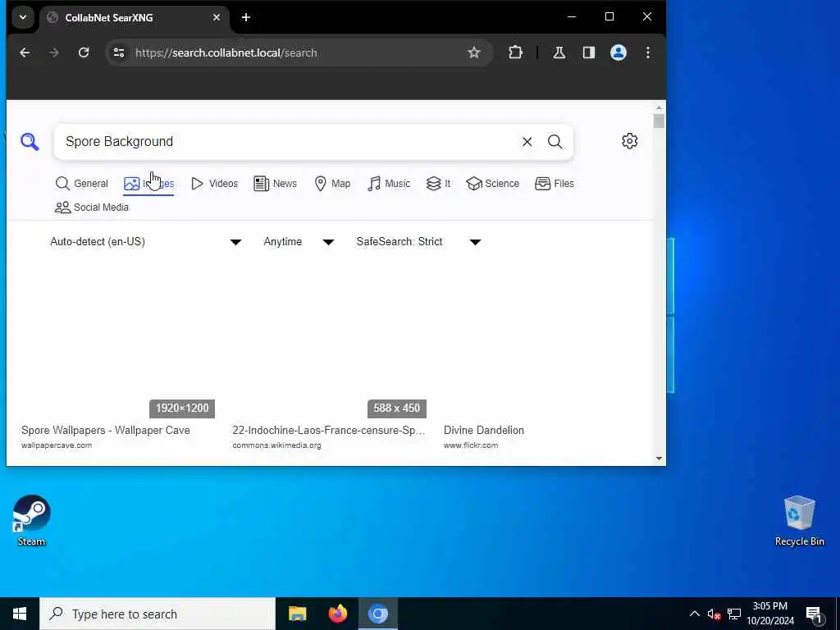The image size is (840, 630).
Task: Click the page scrollbar thumb
Action: (x=659, y=121)
